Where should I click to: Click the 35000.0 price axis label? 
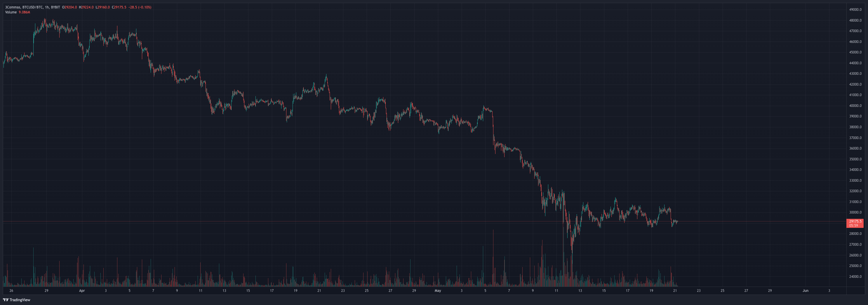[855, 159]
